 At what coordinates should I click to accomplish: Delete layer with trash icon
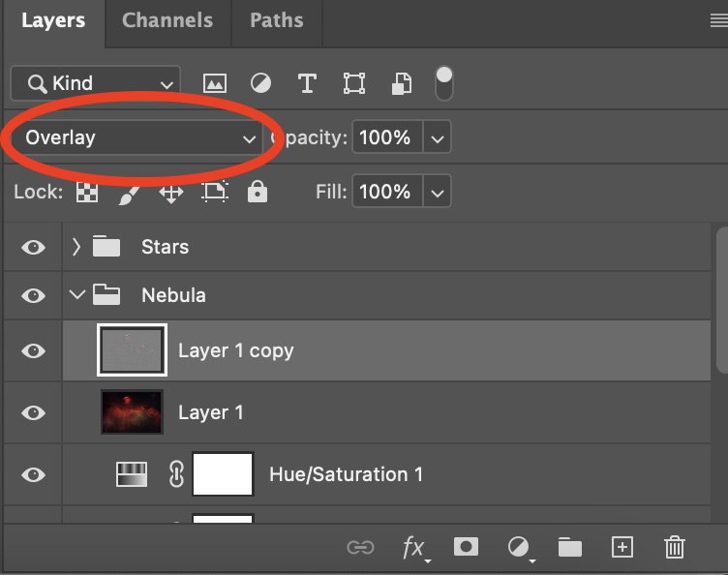point(675,548)
